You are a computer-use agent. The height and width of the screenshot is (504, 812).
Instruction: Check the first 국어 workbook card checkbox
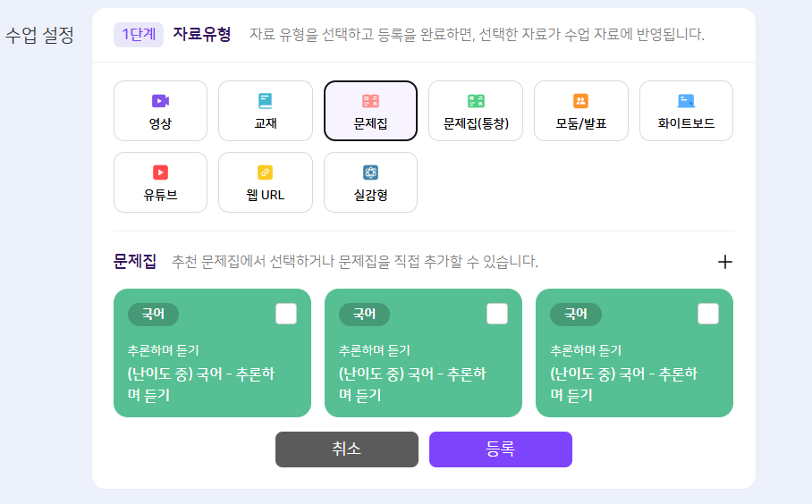(x=286, y=314)
